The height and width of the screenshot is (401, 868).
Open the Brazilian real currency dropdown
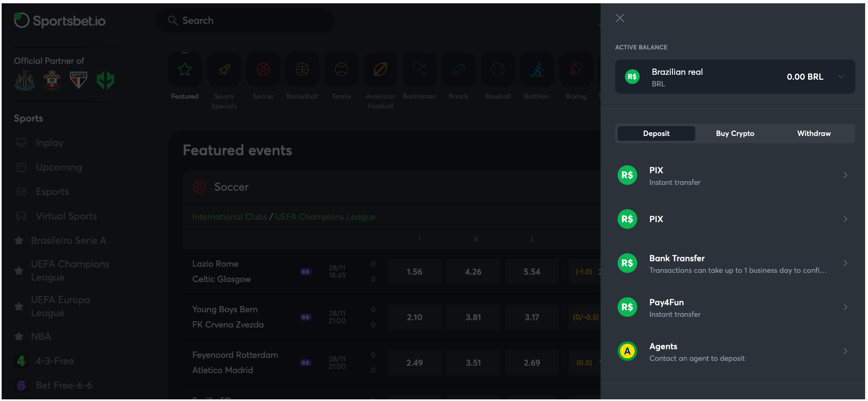pyautogui.click(x=735, y=77)
